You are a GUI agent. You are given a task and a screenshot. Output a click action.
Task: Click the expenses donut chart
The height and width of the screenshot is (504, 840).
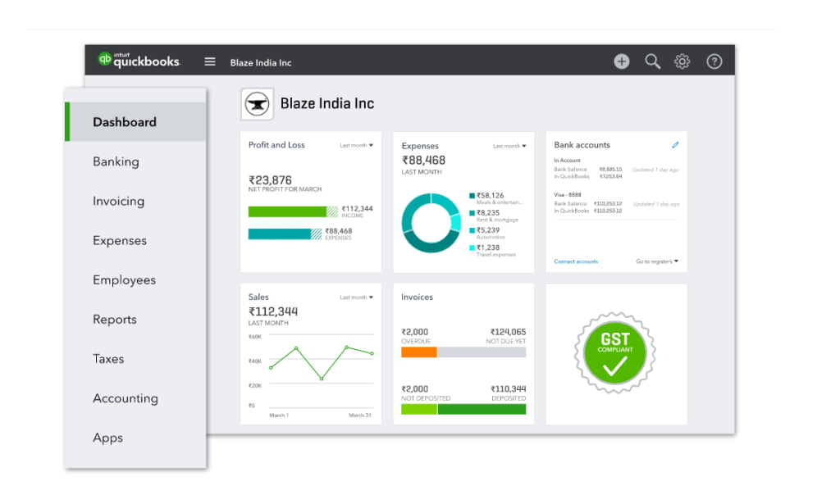431,223
